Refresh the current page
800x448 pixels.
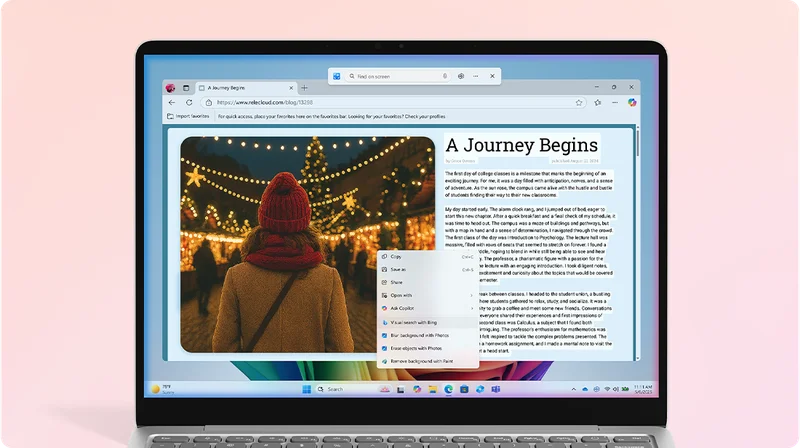(x=189, y=103)
